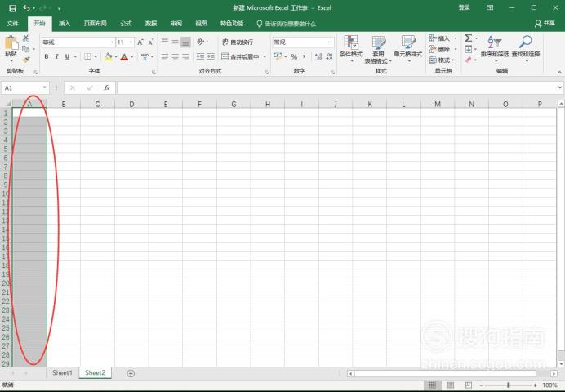Open the font name dropdown

112,42
